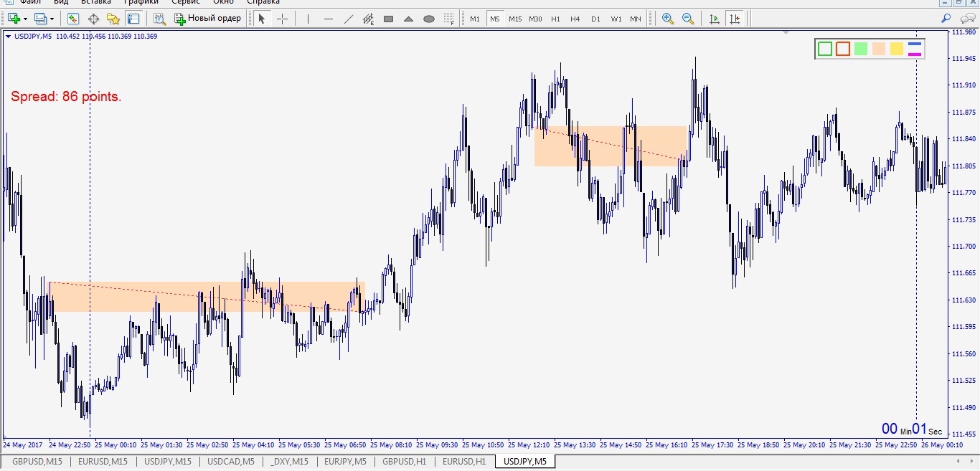Screen dimensions: 980x471
Task: Expand the USDJPY,M5 chart header triangle
Action: (7, 36)
